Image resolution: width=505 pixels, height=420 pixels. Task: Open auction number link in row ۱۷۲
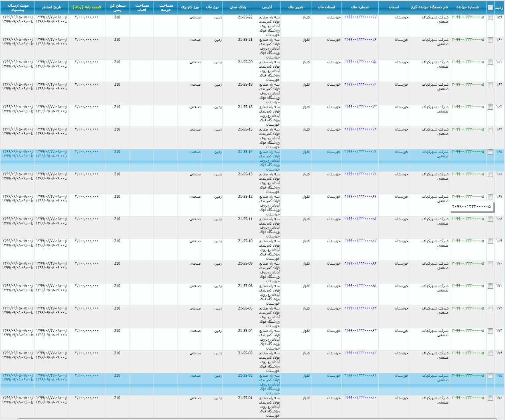[x=468, y=308]
